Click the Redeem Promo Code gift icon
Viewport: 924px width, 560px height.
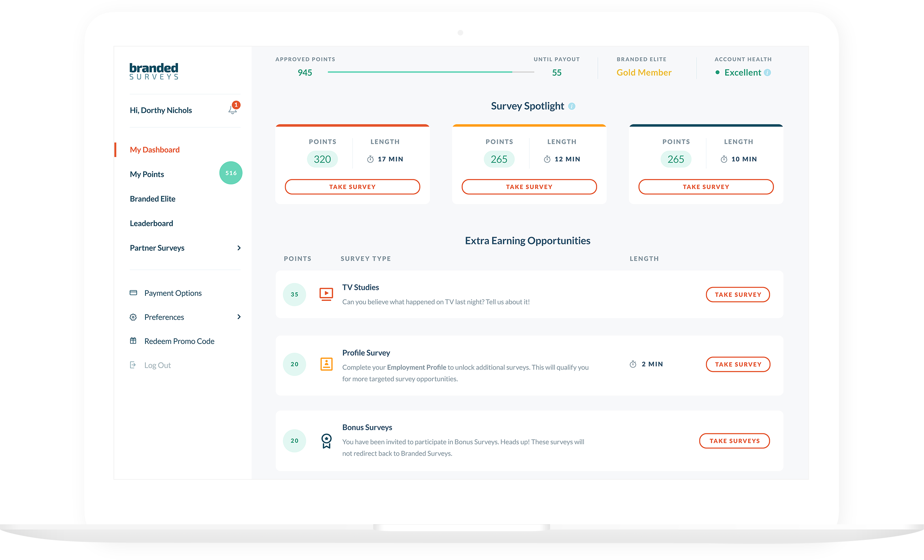click(x=133, y=341)
